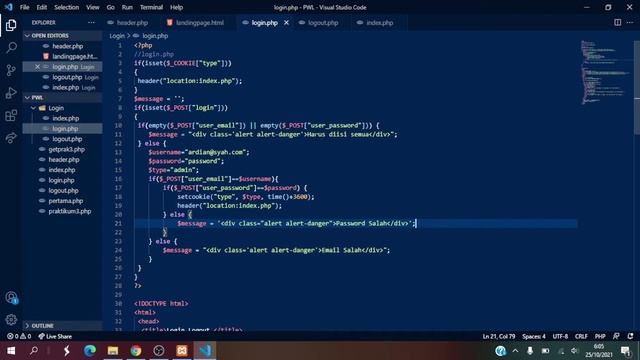Open Source Control view
640x360 pixels.
[11, 70]
